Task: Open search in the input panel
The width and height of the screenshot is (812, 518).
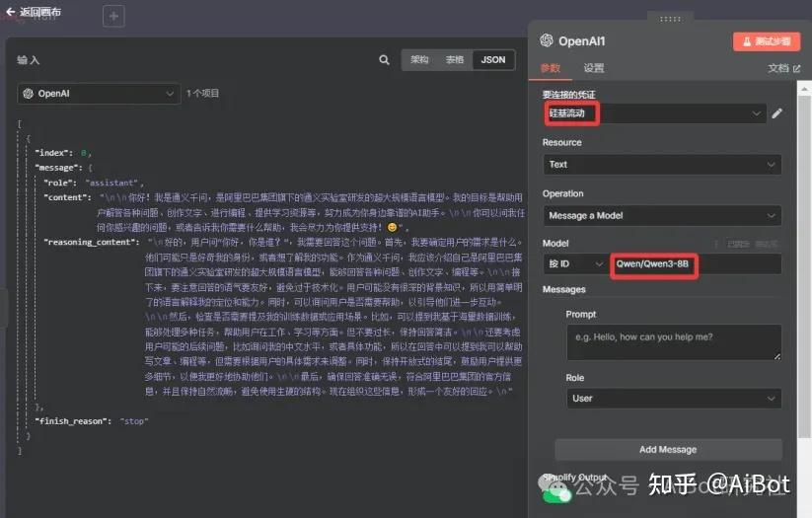Action: click(384, 60)
